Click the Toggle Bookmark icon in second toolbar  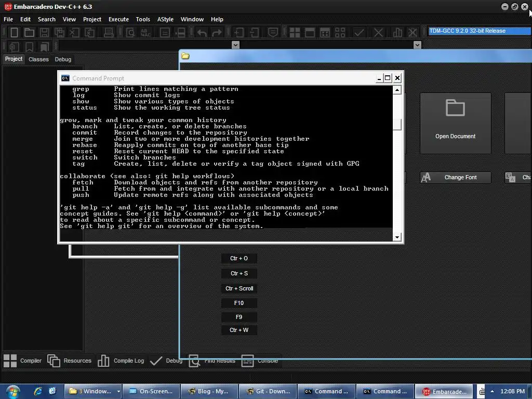(29, 46)
